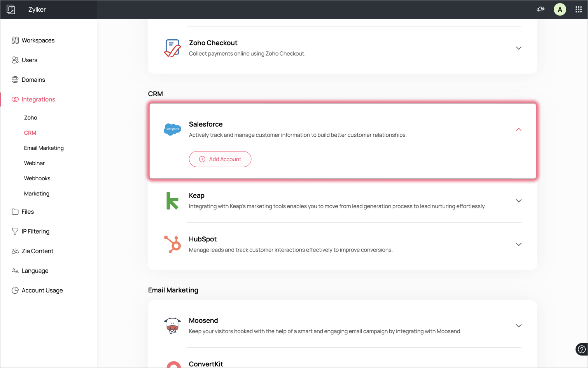Open Domains settings
Viewport: 588px width, 368px height.
click(x=33, y=80)
